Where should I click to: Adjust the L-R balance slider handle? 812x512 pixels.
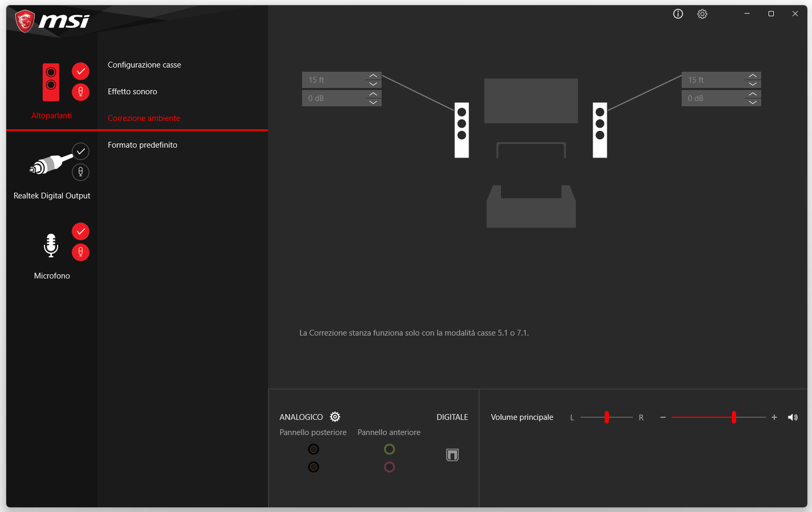pos(607,417)
